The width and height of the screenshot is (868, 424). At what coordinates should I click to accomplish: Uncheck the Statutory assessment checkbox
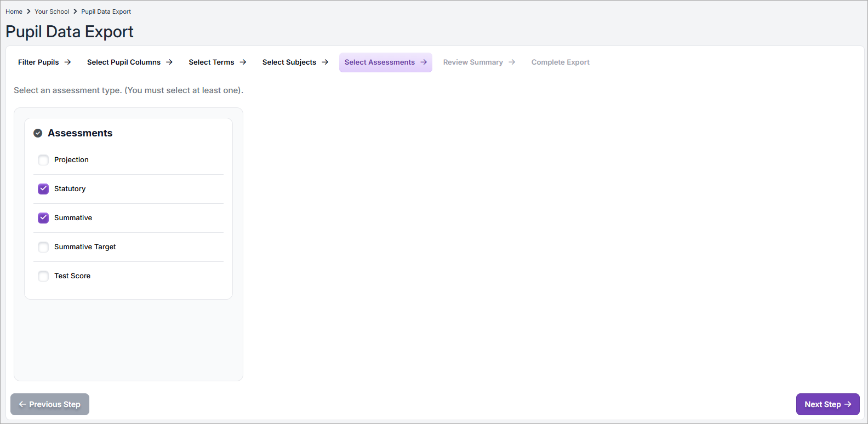(x=43, y=189)
